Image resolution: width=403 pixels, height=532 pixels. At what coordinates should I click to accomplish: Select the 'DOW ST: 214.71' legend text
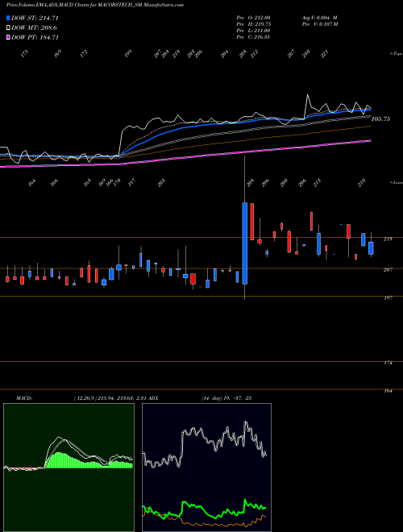(35, 18)
